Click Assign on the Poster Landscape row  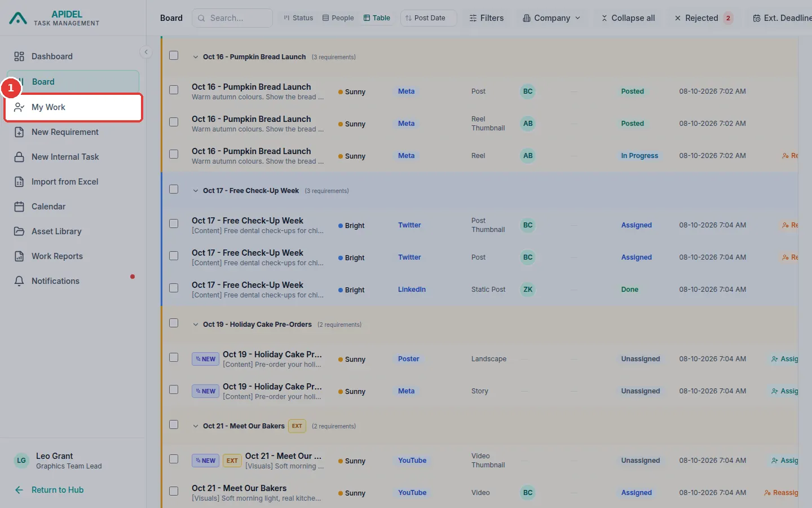tap(784, 359)
